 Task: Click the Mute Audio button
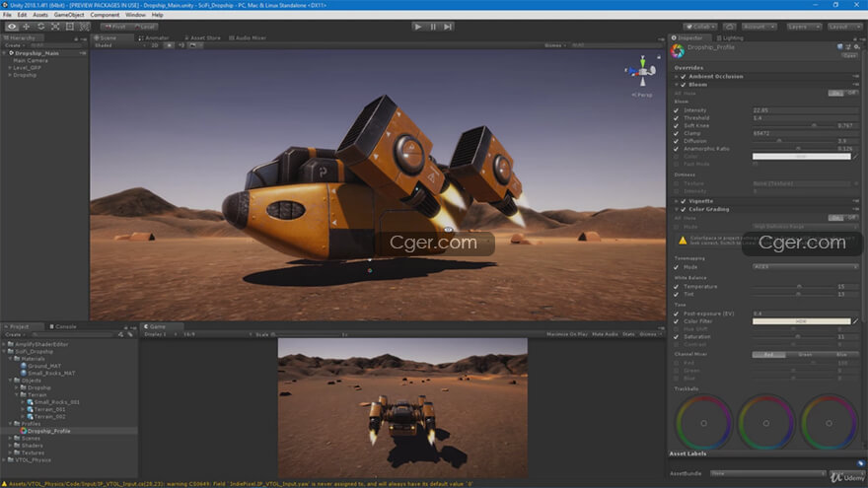point(605,334)
